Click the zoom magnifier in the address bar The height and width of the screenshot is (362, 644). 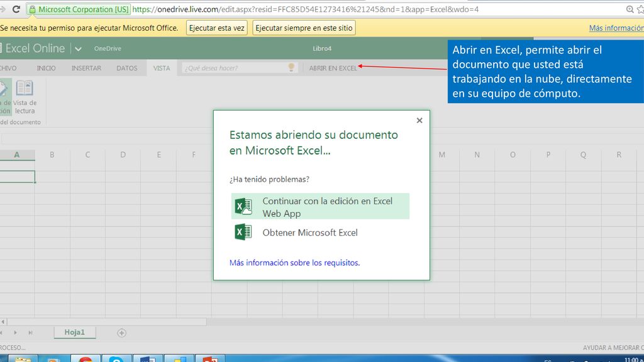click(630, 9)
